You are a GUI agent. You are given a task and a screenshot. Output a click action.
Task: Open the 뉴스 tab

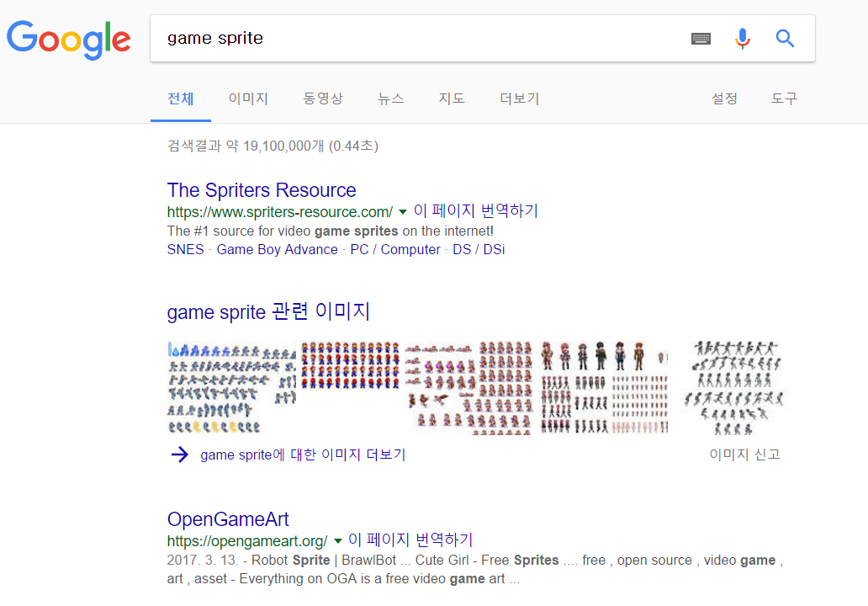(x=391, y=98)
